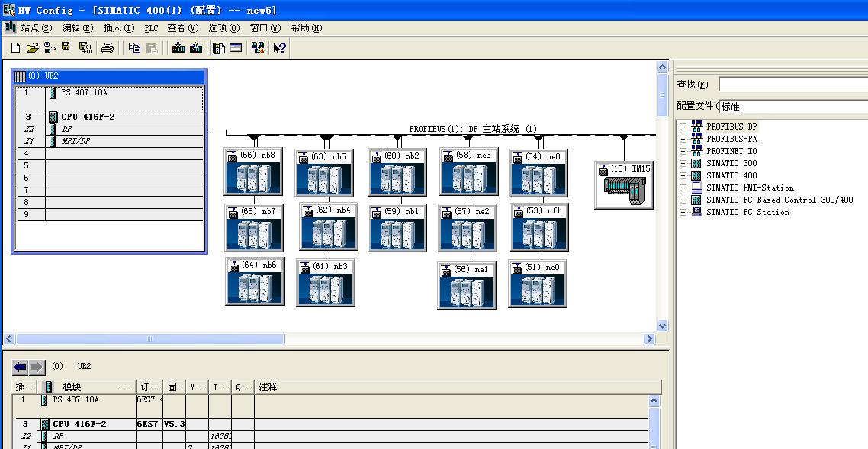Image resolution: width=868 pixels, height=449 pixels.
Task: Select rack row CPU 416F-2
Action: (x=110, y=117)
